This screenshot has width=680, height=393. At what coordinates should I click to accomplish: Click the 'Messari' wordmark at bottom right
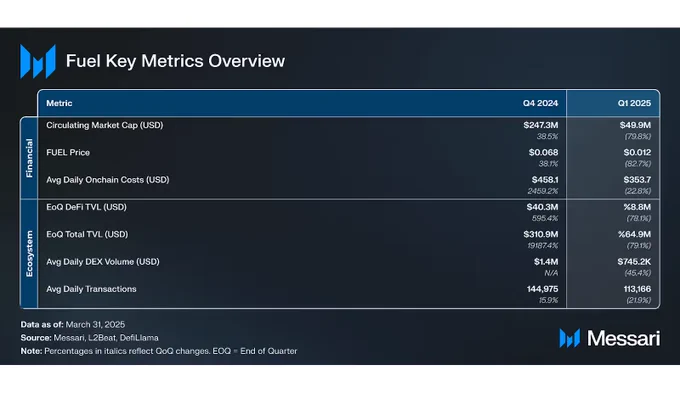[x=623, y=338]
